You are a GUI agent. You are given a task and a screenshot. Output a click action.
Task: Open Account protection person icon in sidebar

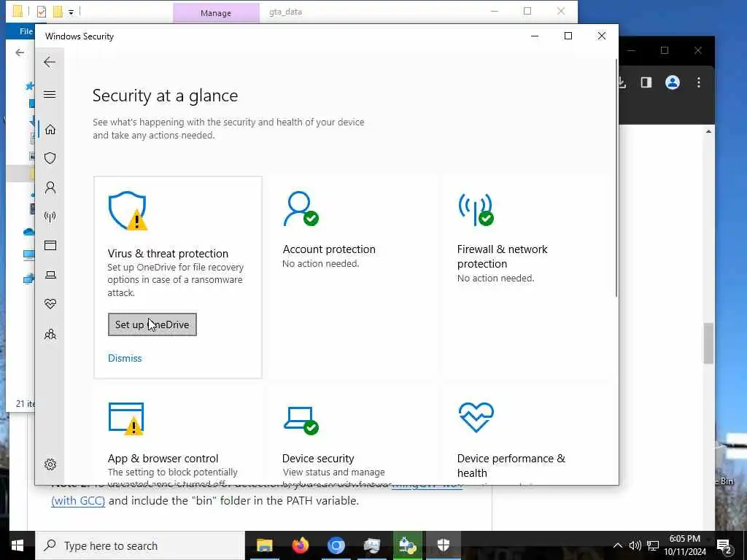click(50, 187)
